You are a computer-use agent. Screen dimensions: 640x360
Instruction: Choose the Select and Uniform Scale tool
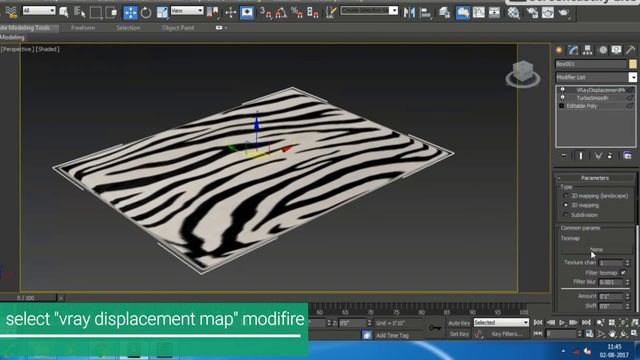(162, 13)
